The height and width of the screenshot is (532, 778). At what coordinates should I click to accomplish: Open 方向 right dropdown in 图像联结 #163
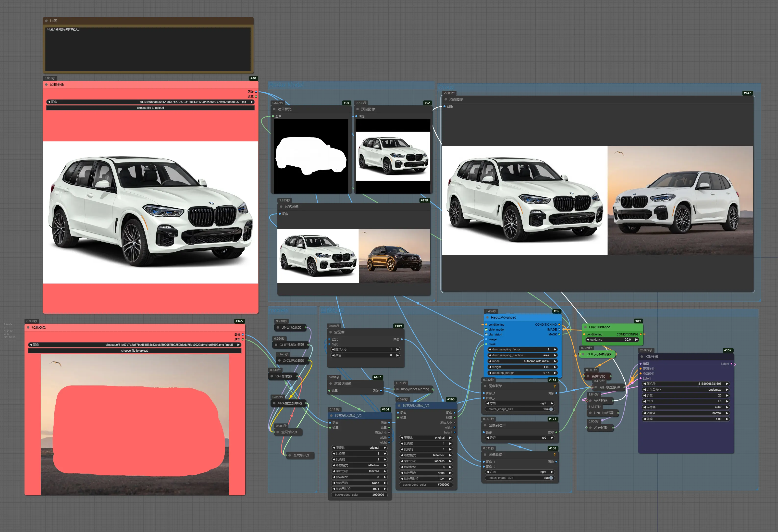pos(519,403)
